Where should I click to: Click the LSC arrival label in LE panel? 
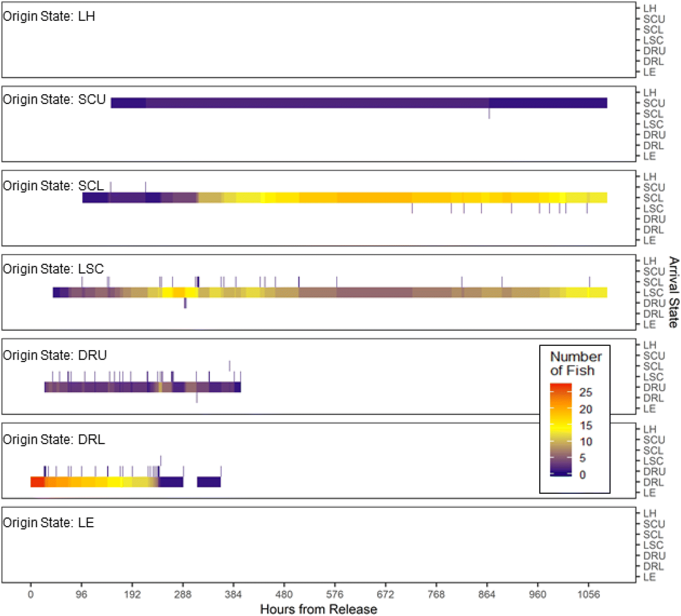pos(653,545)
